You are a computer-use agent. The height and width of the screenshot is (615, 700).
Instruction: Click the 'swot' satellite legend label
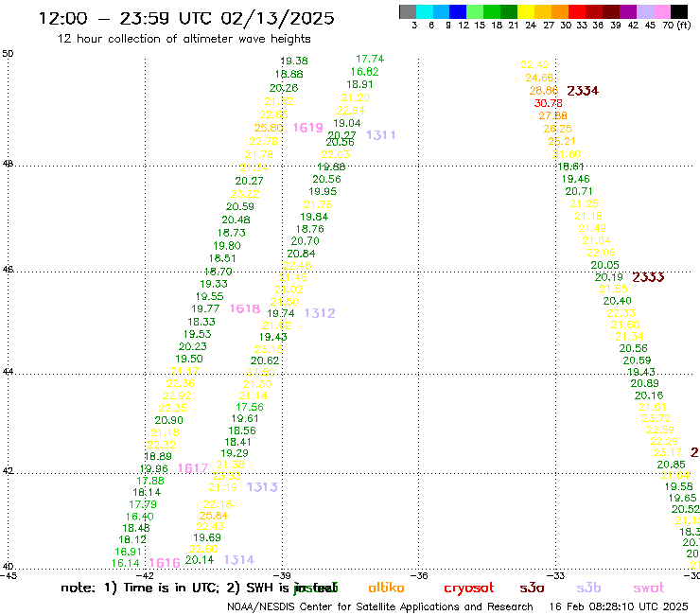(x=649, y=588)
